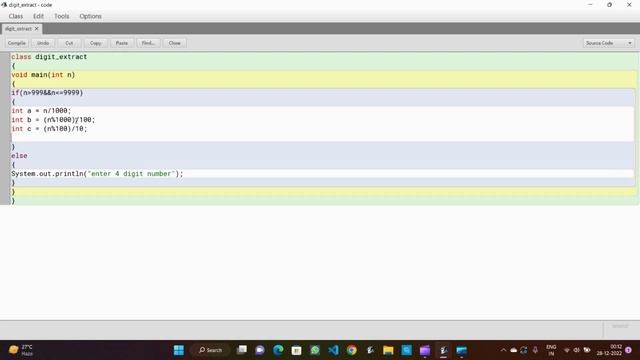Open Microsoft Store from the taskbar
This screenshot has height=360, width=640.
click(297, 350)
